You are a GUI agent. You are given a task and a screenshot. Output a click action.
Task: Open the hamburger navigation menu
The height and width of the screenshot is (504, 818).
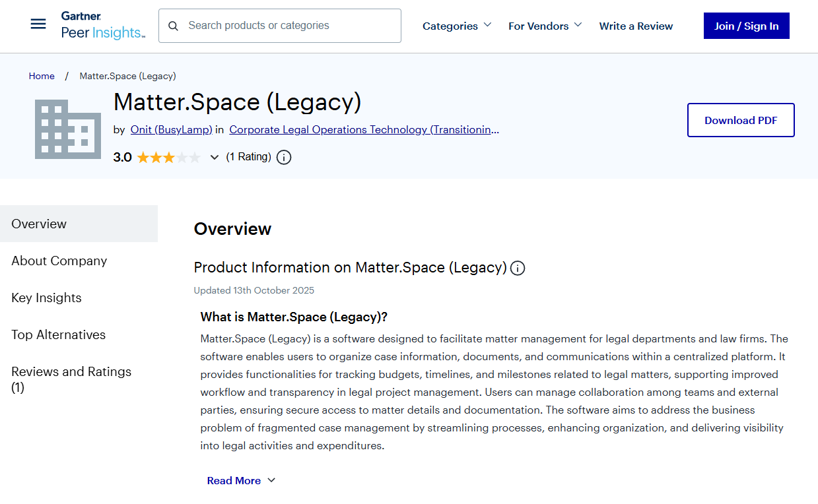[x=38, y=25]
